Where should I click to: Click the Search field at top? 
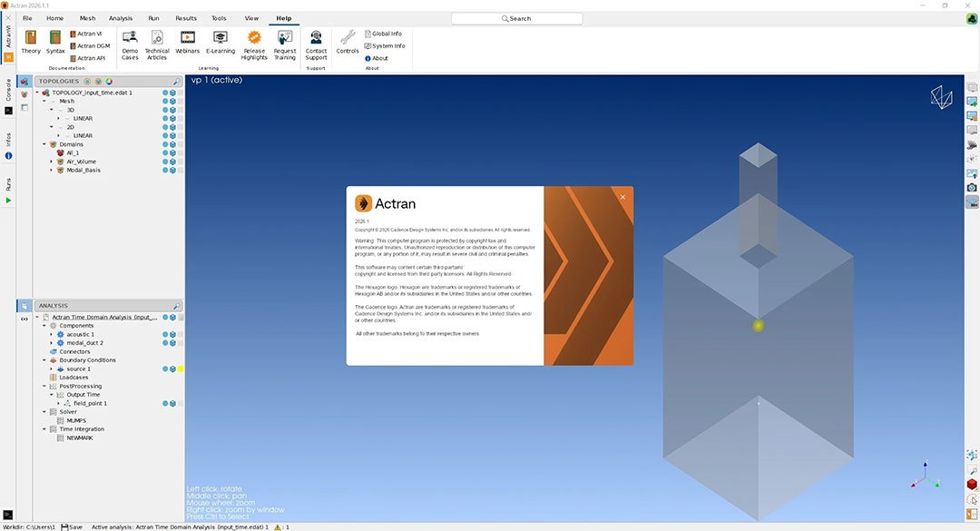[x=517, y=19]
